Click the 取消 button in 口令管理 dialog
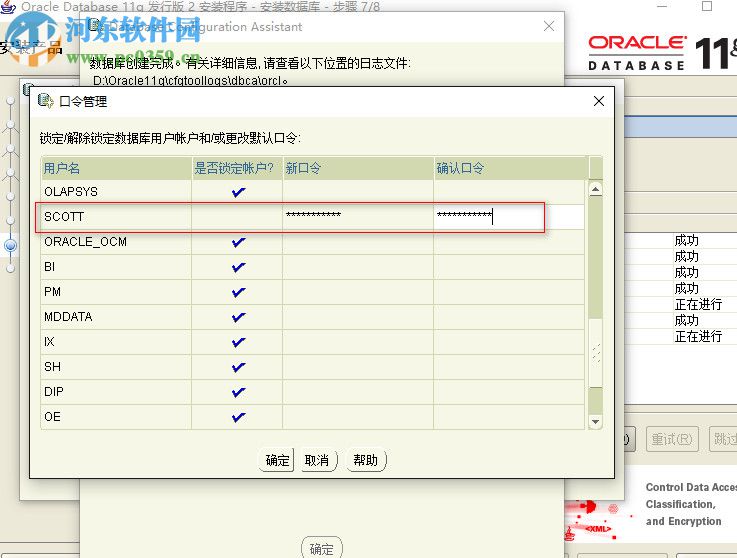 (318, 460)
